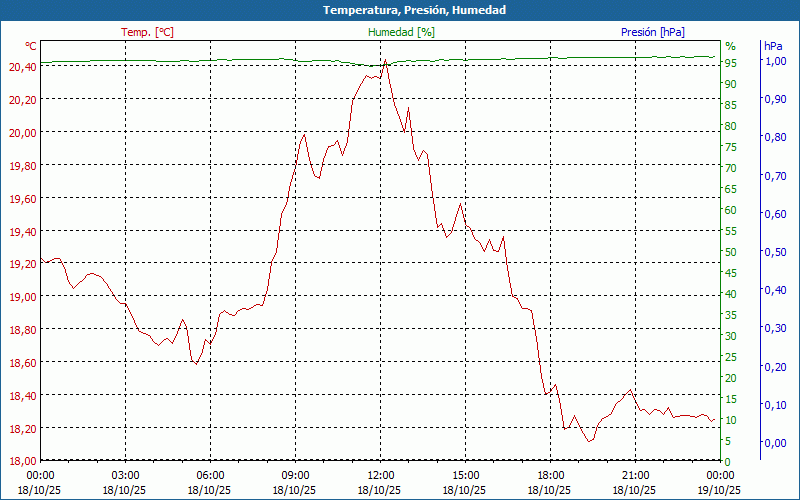Select the green Humedad [%] legend label
This screenshot has height=500, width=800.
402,32
